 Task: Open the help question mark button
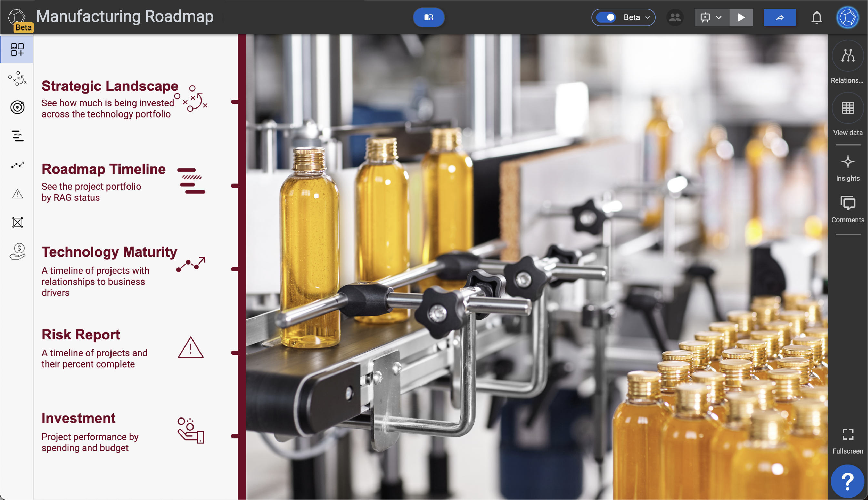(x=847, y=480)
